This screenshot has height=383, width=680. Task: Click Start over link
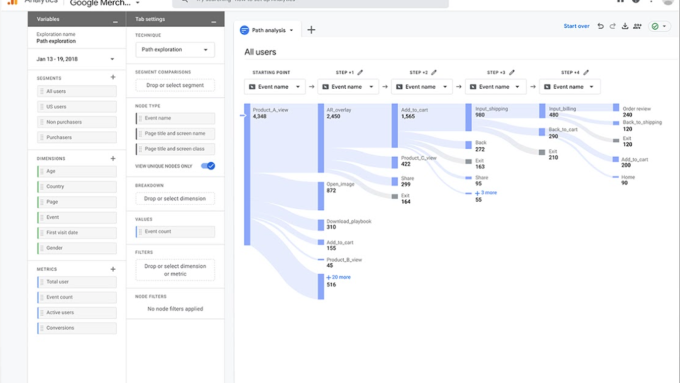click(576, 26)
